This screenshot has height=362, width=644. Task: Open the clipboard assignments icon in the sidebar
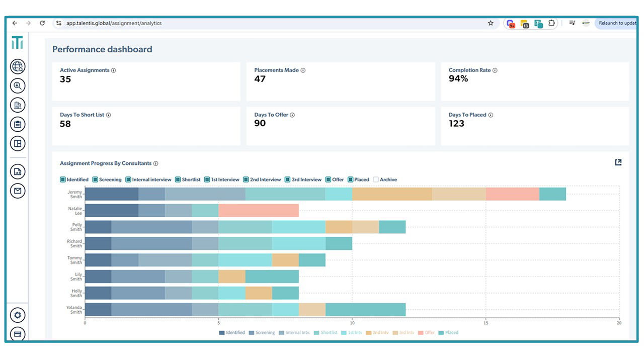click(x=18, y=124)
